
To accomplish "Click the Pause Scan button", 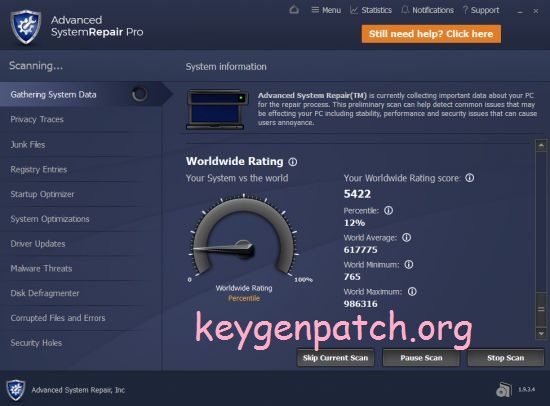I will 421,358.
